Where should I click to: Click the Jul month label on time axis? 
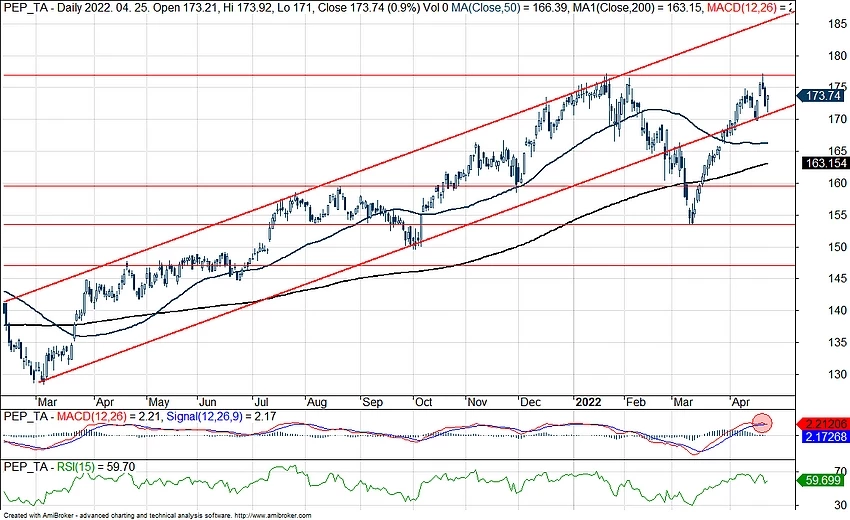(x=261, y=402)
